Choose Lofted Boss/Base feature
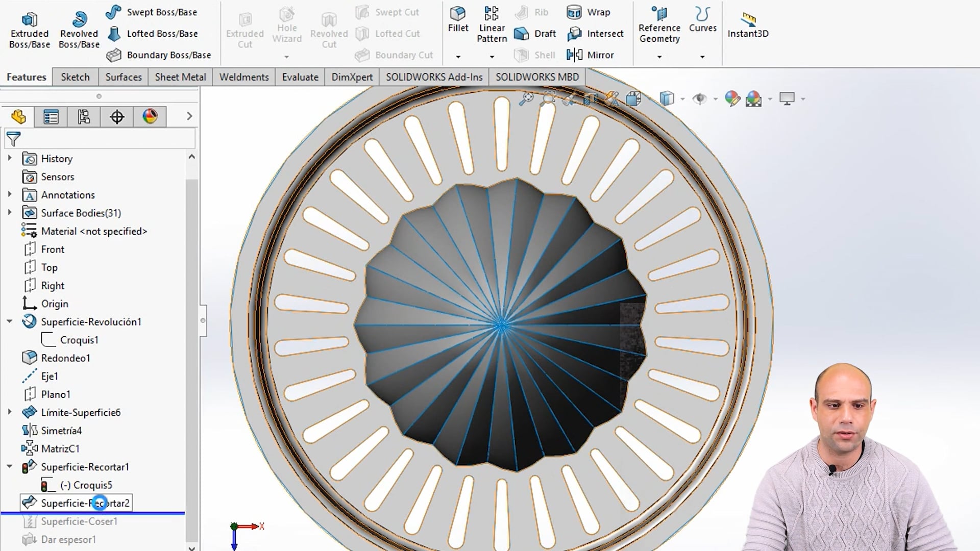 152,34
